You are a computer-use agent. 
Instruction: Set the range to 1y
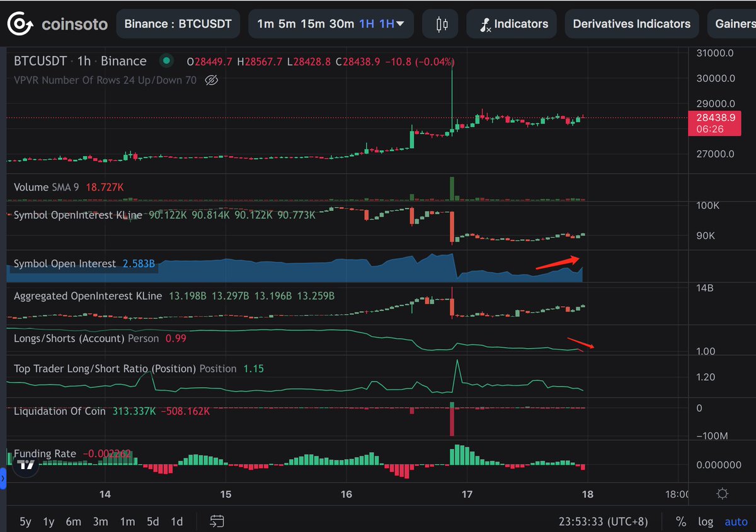click(49, 521)
